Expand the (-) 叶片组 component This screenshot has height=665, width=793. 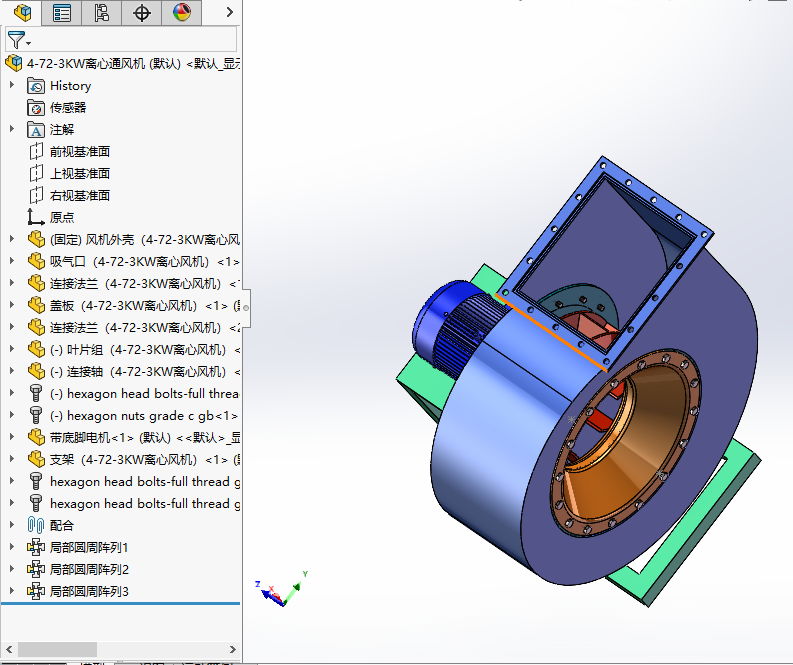point(12,349)
